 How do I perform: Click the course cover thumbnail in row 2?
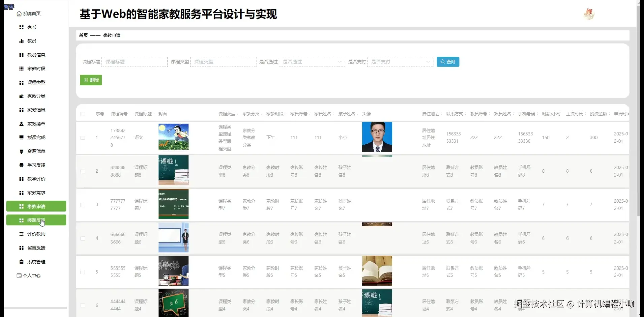pos(173,170)
